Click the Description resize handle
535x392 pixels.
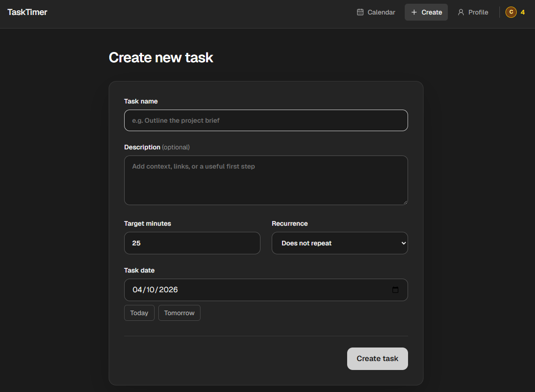(x=405, y=202)
